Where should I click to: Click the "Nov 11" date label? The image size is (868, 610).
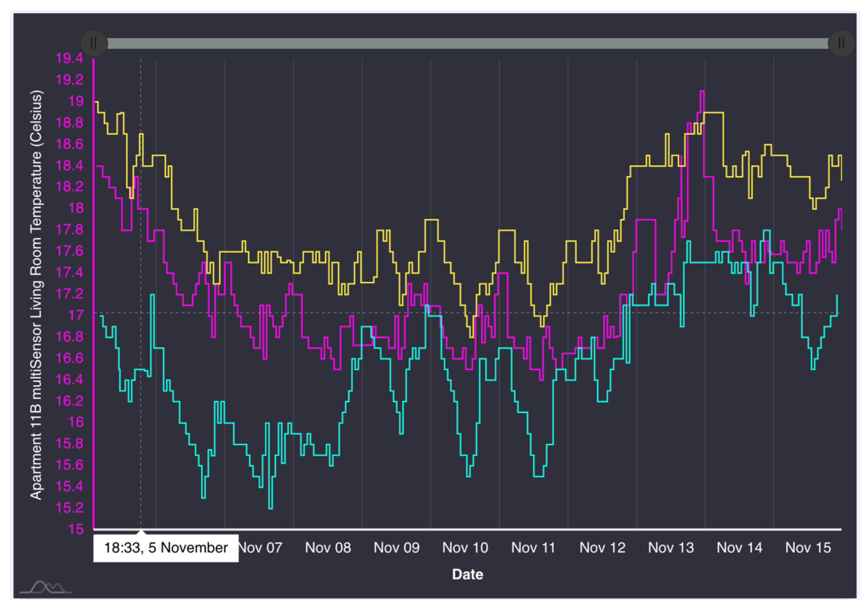[x=533, y=548]
